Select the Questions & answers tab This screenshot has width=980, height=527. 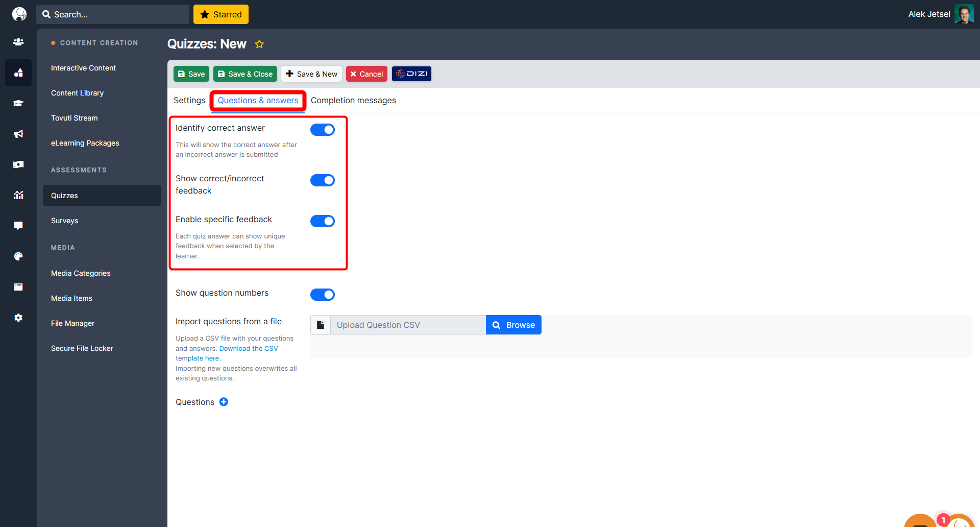pyautogui.click(x=258, y=100)
